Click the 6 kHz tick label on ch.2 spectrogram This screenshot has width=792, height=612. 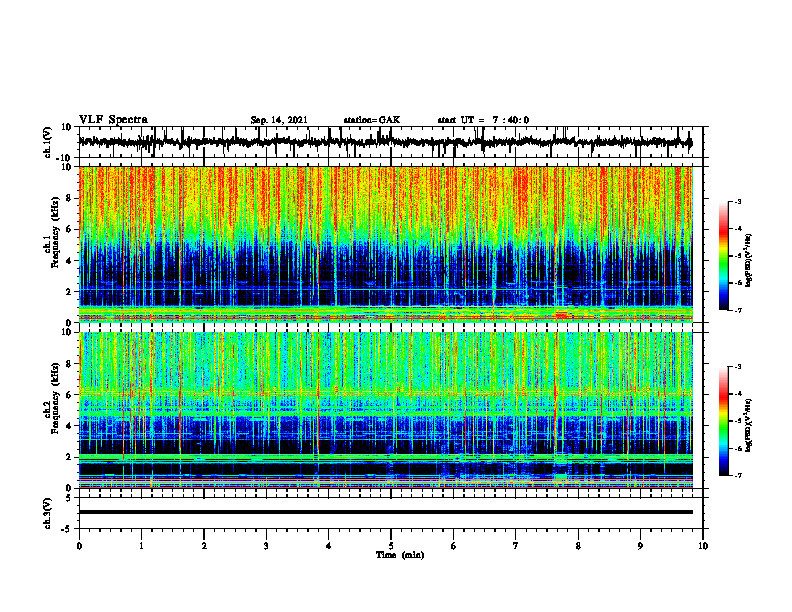tap(69, 395)
